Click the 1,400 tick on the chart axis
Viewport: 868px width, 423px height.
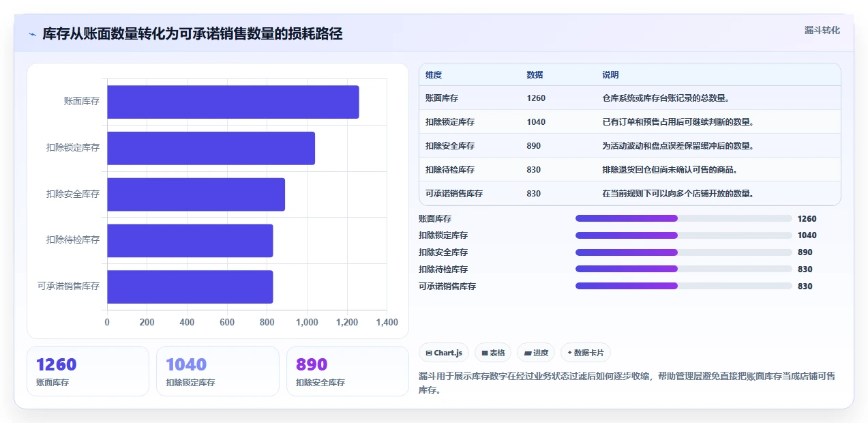pos(387,323)
